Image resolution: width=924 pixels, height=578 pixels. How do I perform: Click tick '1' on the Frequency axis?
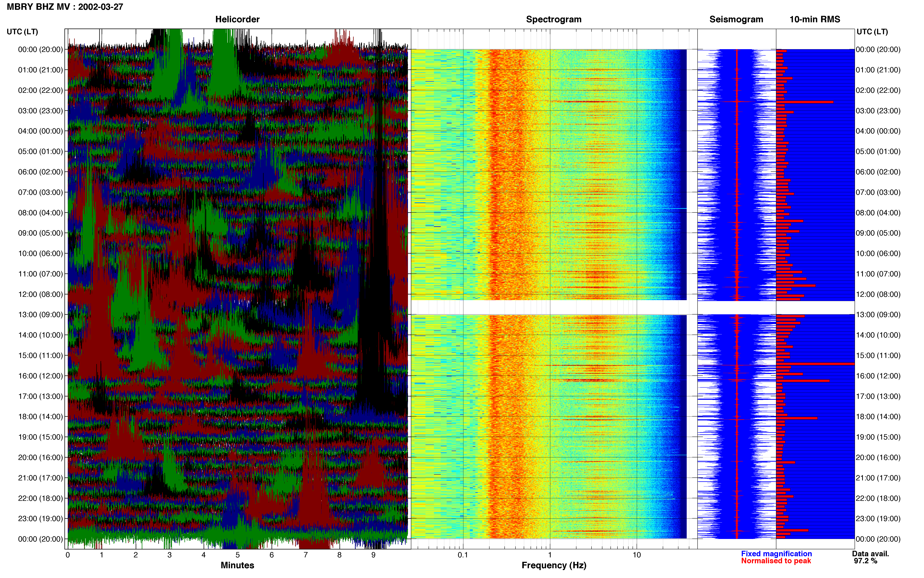click(550, 555)
